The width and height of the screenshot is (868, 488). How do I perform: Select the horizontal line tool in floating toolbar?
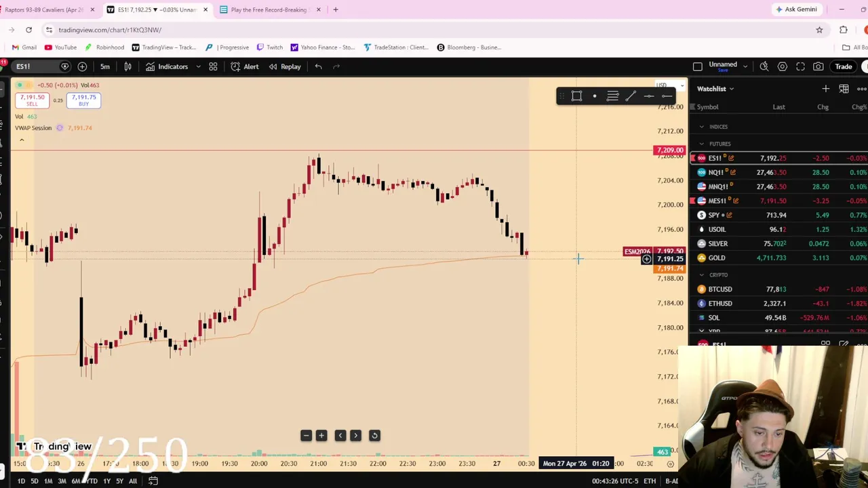tap(649, 96)
